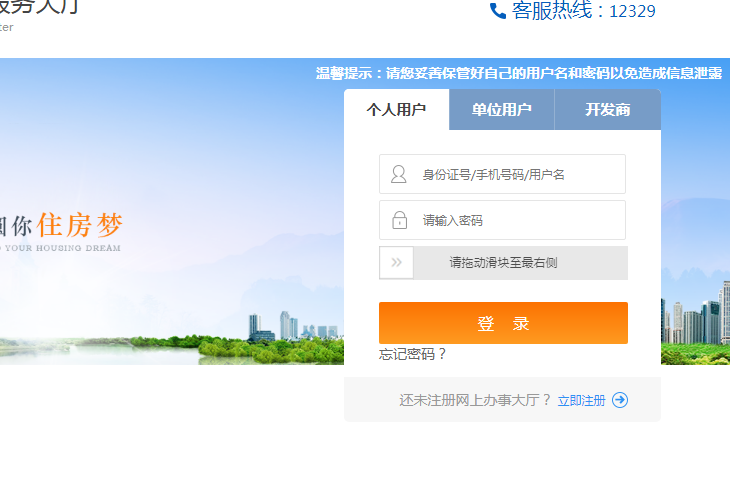Click the phone icon beside 客服热线
The image size is (730, 487).
[498, 11]
